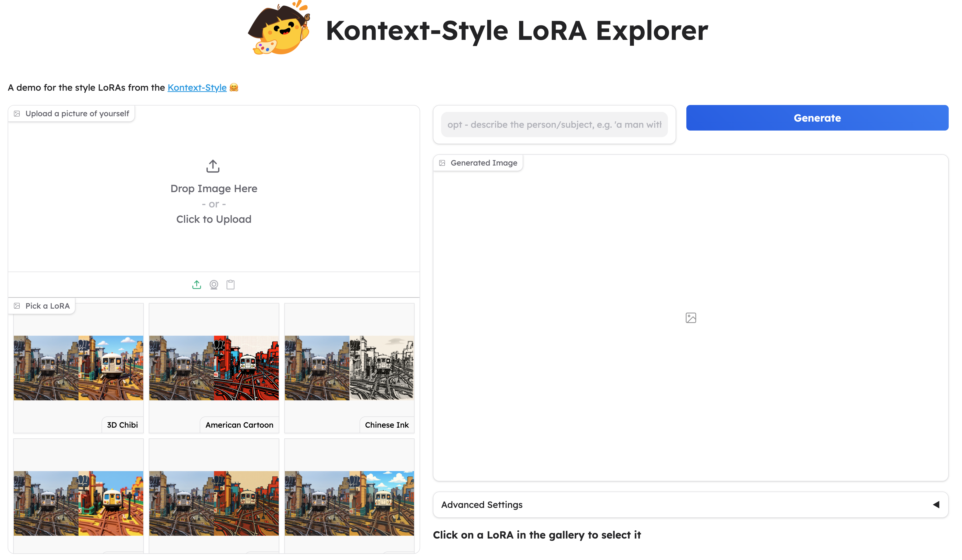
Task: Select the Chinese Ink LoRA style
Action: point(349,368)
